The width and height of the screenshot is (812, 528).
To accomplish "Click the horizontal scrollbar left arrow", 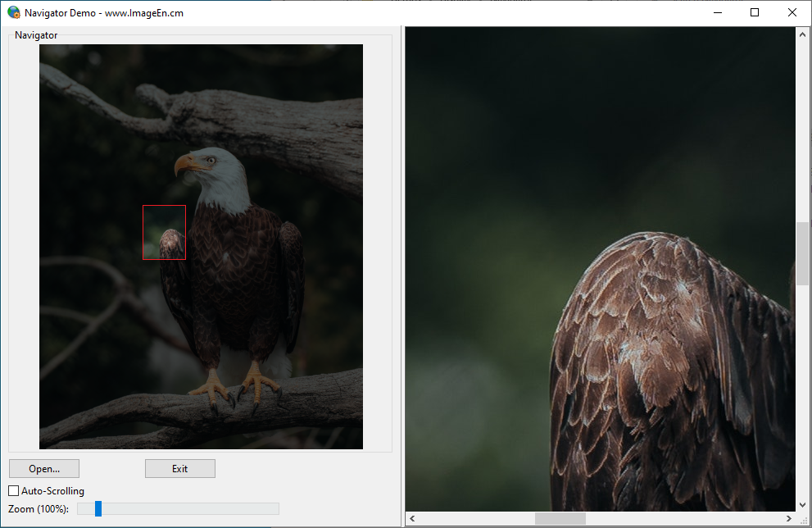I will [x=412, y=518].
